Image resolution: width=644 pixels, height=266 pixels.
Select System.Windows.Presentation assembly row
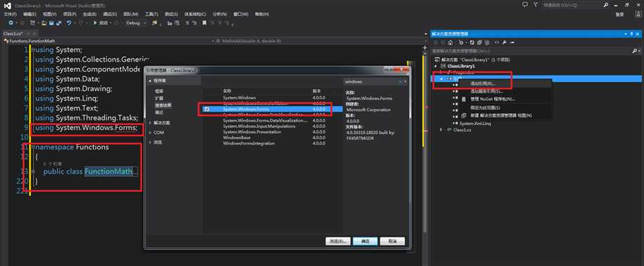click(x=272, y=132)
